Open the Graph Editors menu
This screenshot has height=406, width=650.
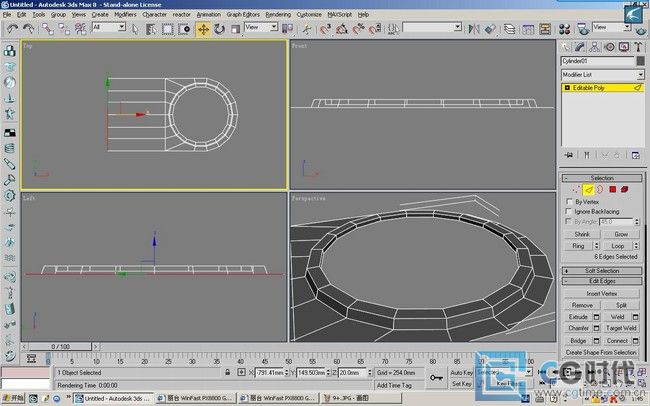point(243,15)
